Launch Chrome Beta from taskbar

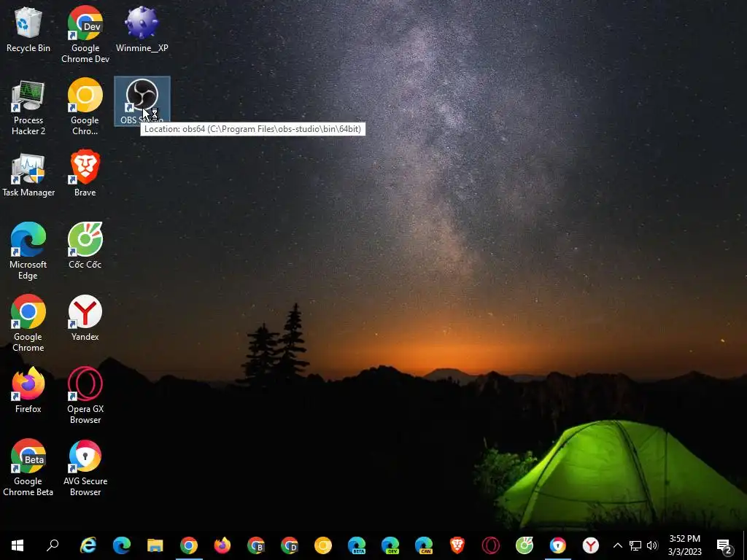coord(256,545)
